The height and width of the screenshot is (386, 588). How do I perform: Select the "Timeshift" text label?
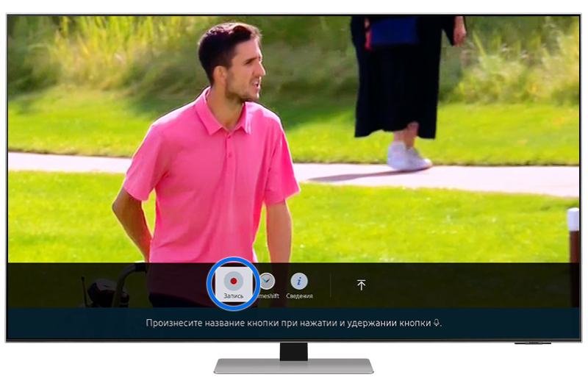point(269,296)
